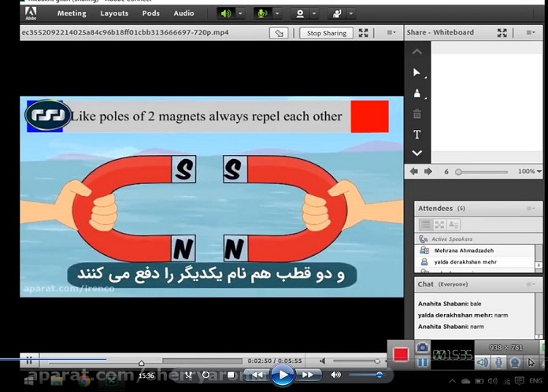Open the Meeting menu
This screenshot has width=548, height=392.
click(72, 13)
